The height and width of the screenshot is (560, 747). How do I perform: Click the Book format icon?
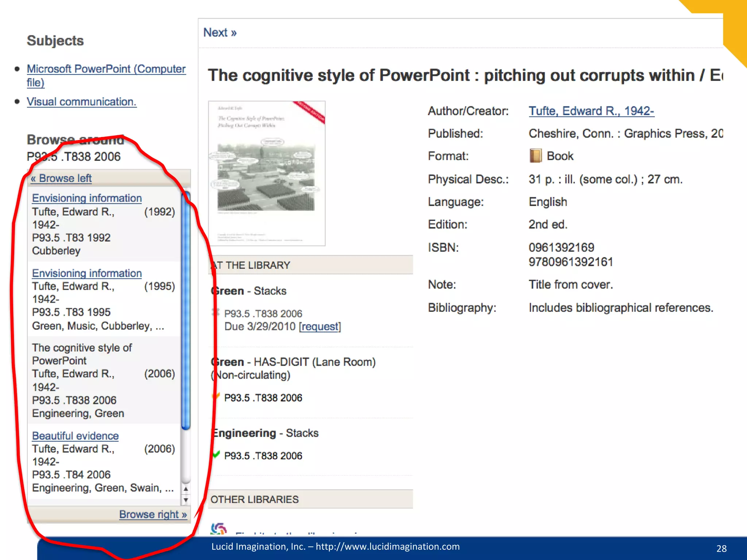535,156
